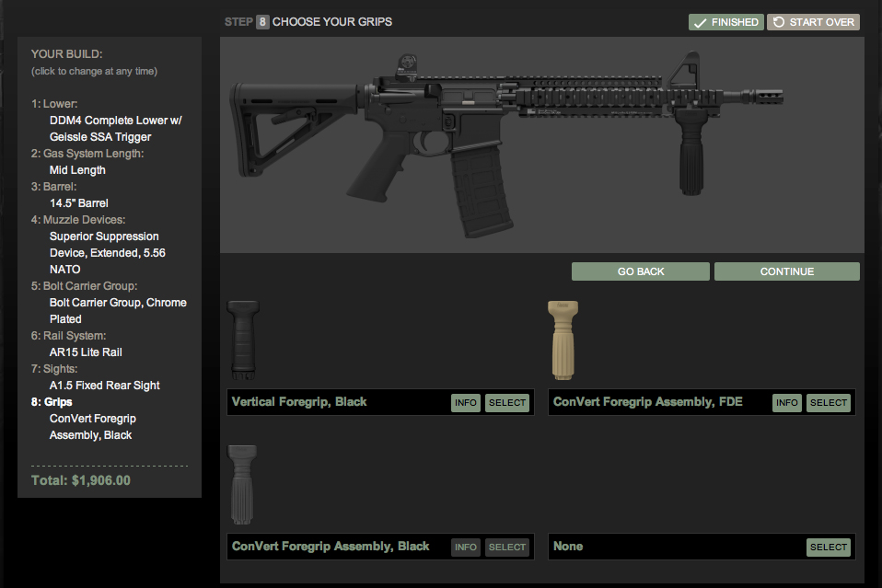Click the ConVert Foregrip Black thumbnail
The image size is (882, 588).
pyautogui.click(x=242, y=485)
